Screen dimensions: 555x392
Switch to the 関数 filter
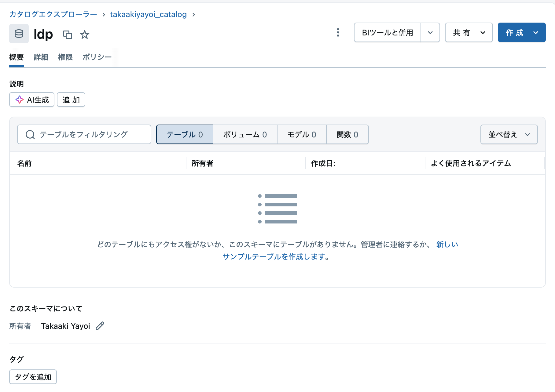pos(347,134)
